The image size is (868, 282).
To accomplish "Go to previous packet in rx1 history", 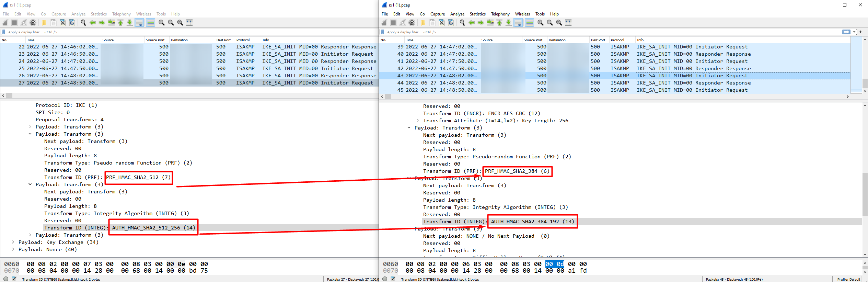I will pos(472,23).
